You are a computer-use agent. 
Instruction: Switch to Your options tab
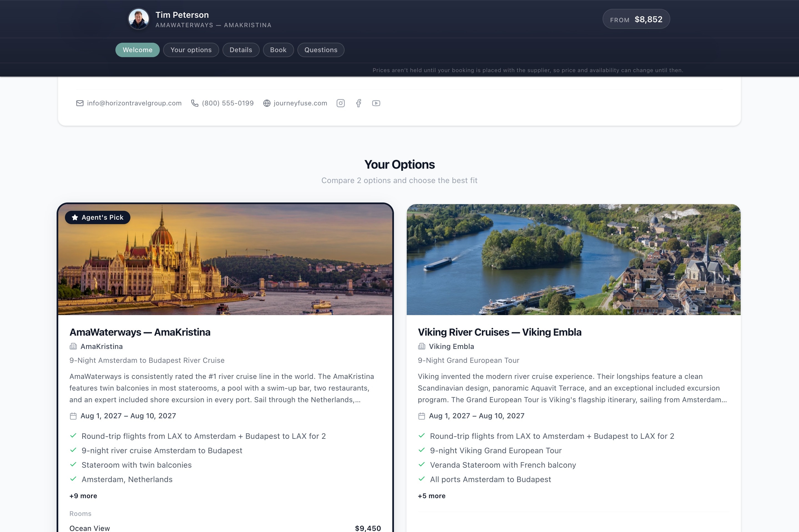click(191, 50)
